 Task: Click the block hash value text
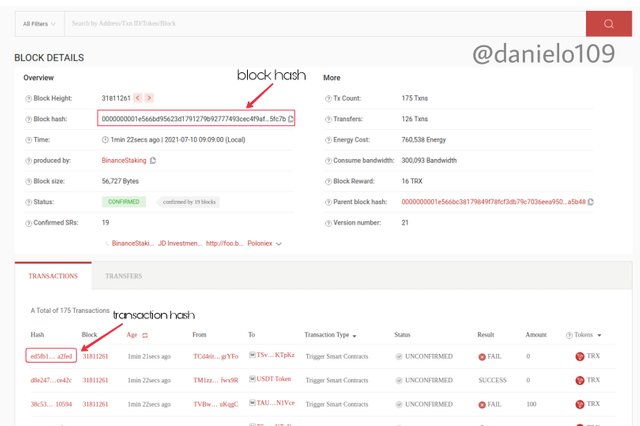pos(193,119)
